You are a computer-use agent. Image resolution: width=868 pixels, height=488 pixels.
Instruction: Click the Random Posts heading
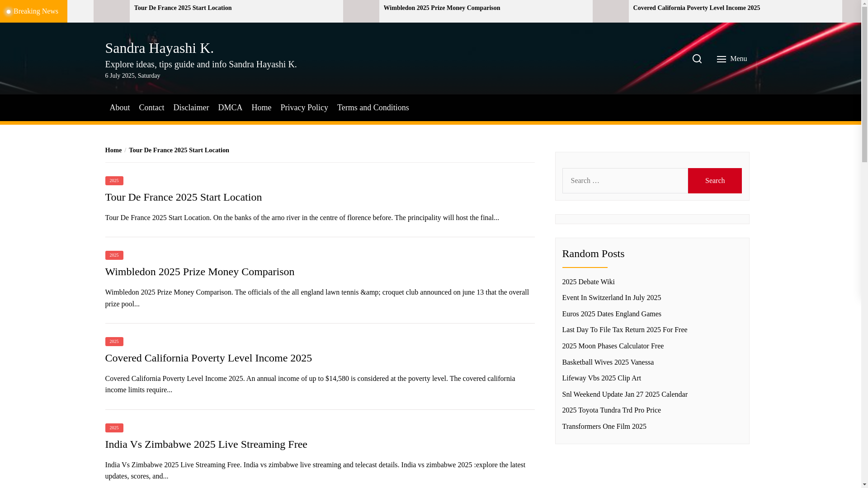[x=593, y=253]
